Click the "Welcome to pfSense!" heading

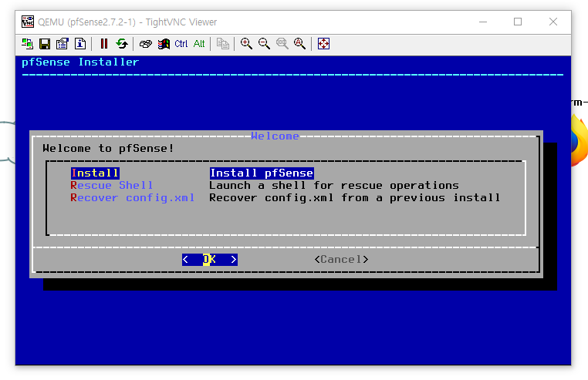pos(108,149)
